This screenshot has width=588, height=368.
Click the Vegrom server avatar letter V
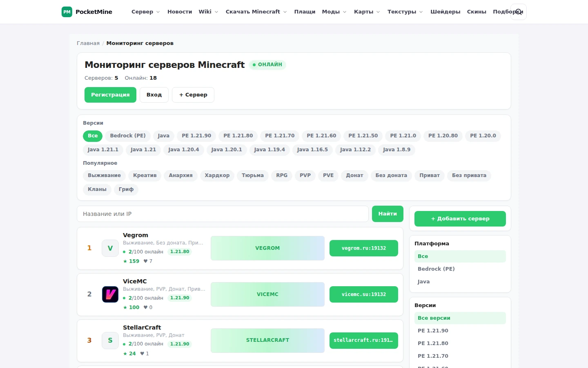[x=110, y=248]
